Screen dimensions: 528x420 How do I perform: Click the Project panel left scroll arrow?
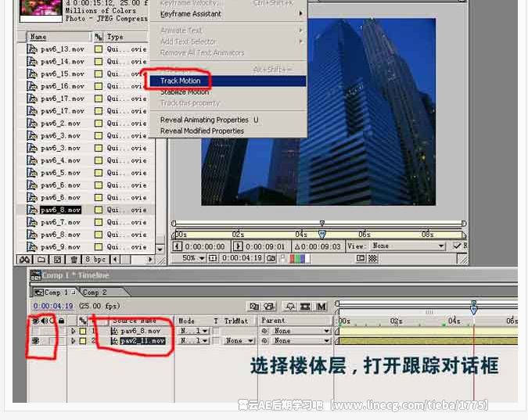click(116, 260)
